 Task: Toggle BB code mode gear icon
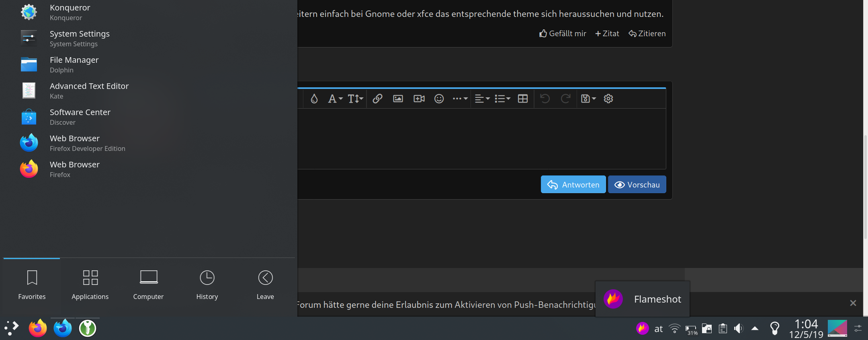(x=608, y=99)
